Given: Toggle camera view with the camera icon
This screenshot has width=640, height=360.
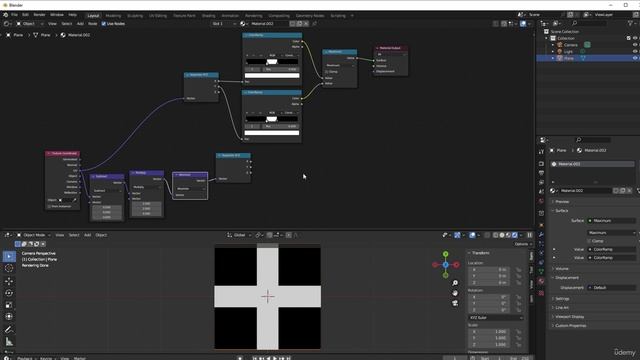Looking at the screenshot, I should (455, 303).
